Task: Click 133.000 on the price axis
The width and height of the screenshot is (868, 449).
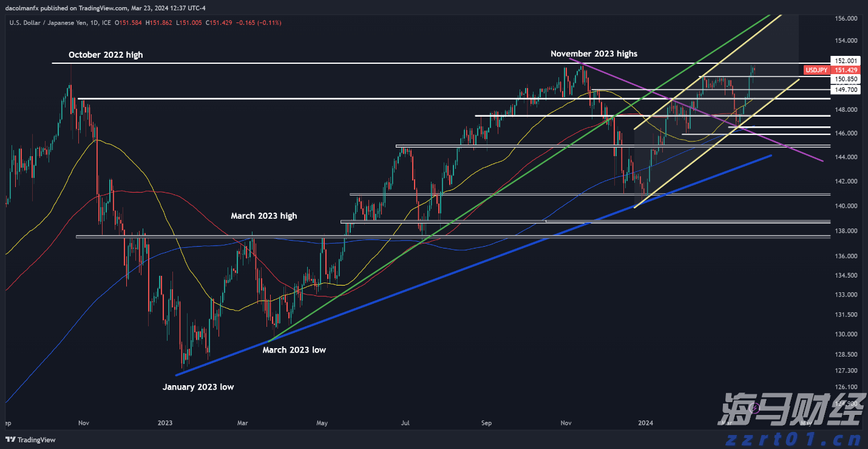Action: tap(846, 295)
